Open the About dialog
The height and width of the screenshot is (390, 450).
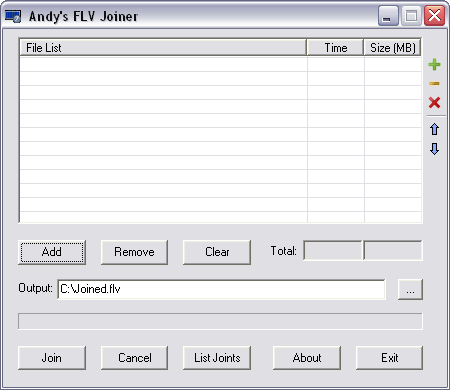[x=307, y=358]
